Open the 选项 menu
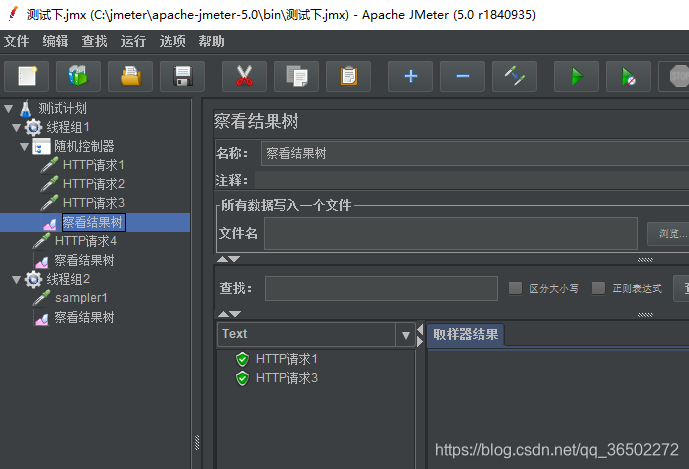 [x=172, y=41]
